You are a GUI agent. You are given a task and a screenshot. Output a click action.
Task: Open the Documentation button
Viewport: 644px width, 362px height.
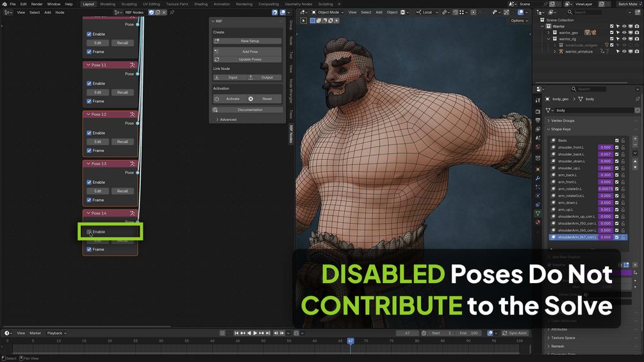247,110
